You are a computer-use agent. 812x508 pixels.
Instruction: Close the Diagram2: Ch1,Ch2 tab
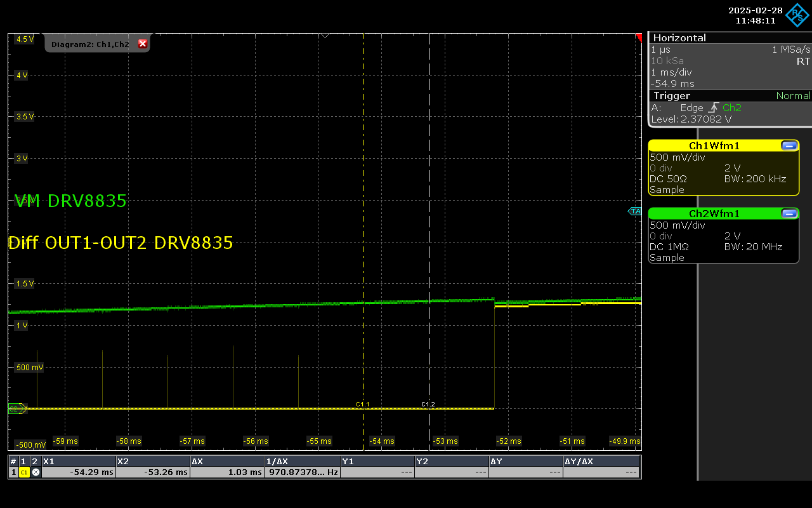(143, 44)
